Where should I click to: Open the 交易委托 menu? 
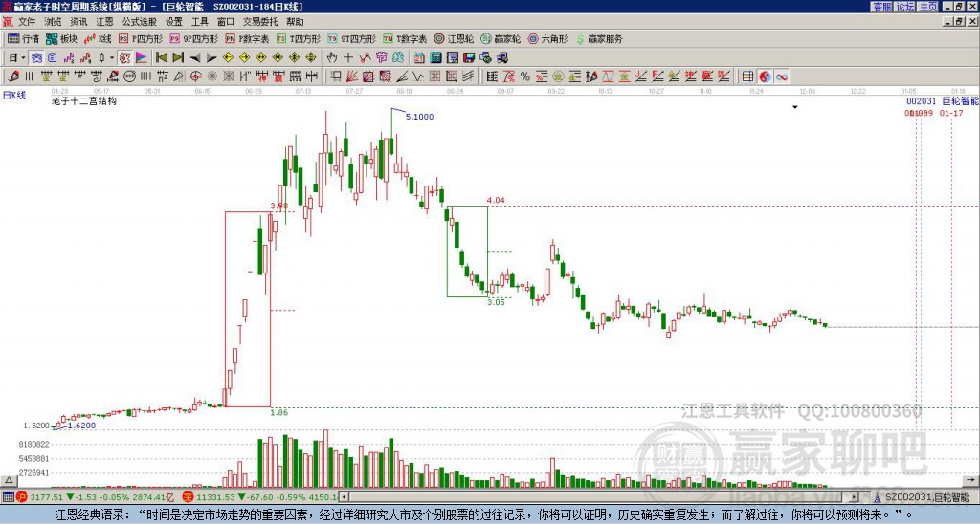click(260, 22)
